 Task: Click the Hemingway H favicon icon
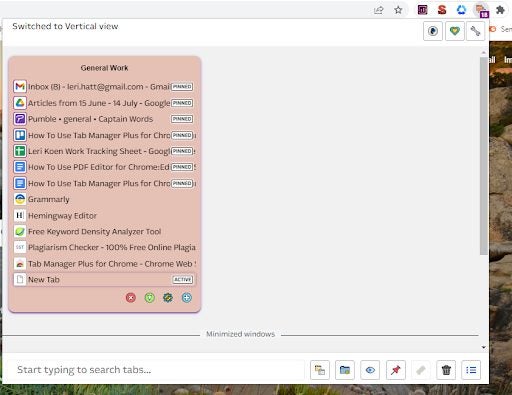[20, 216]
